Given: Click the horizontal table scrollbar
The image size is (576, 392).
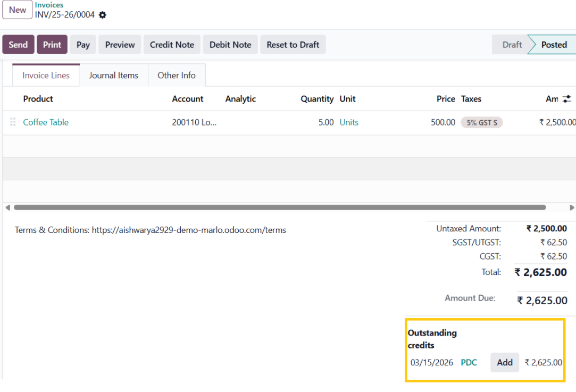Looking at the screenshot, I should 280,207.
